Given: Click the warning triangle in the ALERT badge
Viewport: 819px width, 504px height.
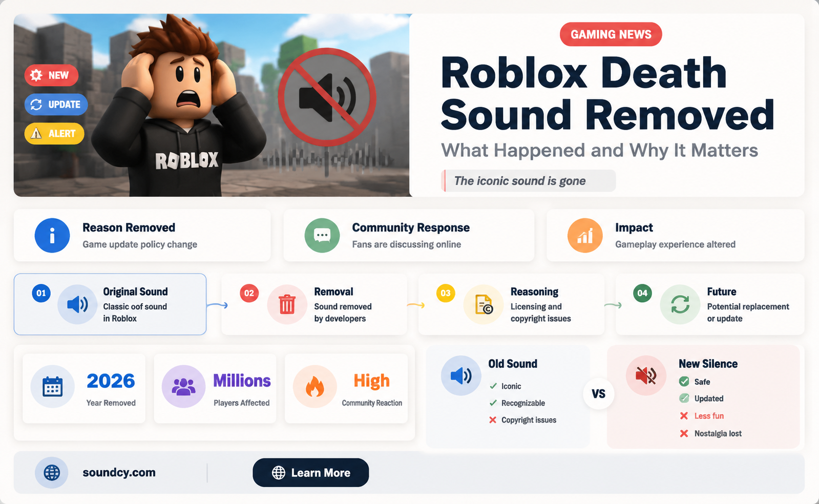Looking at the screenshot, I should [x=36, y=134].
